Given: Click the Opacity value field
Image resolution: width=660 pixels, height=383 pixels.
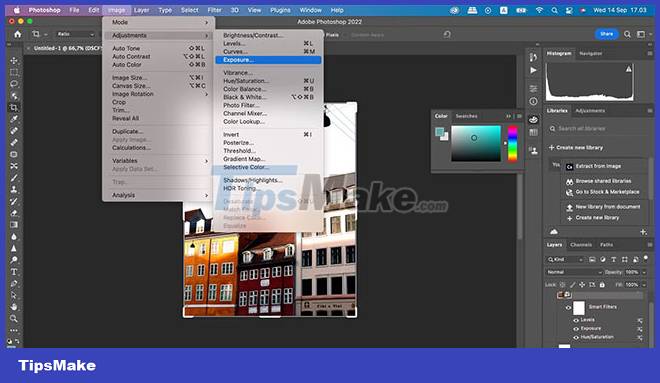Looking at the screenshot, I should coord(631,272).
